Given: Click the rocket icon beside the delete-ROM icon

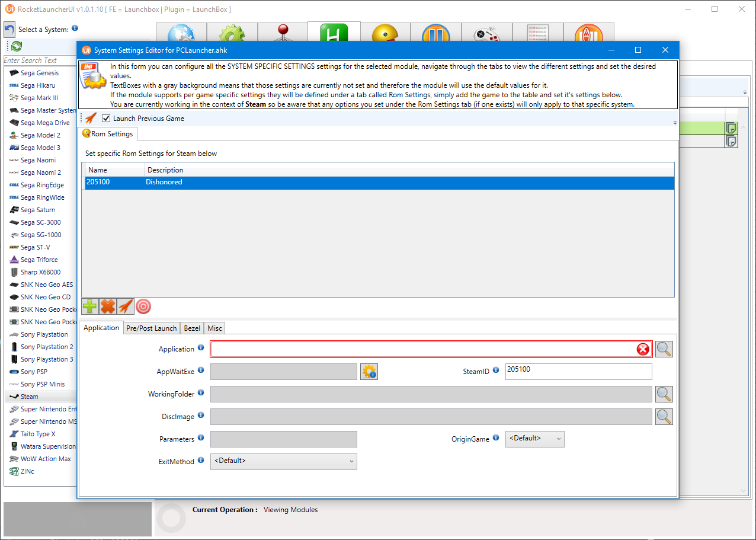Looking at the screenshot, I should click(126, 306).
